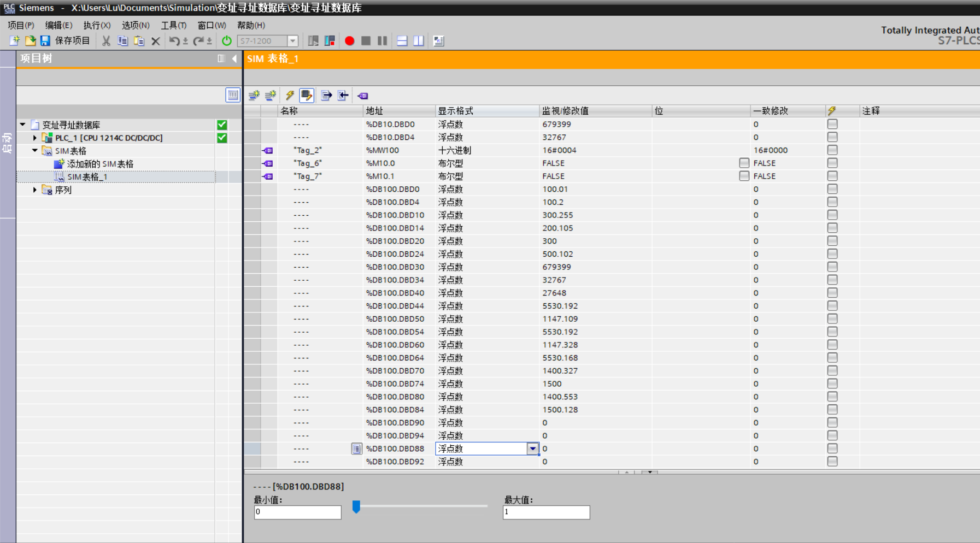The width and height of the screenshot is (980, 543).
Task: Click the split editor horizontally icon
Action: (x=402, y=41)
